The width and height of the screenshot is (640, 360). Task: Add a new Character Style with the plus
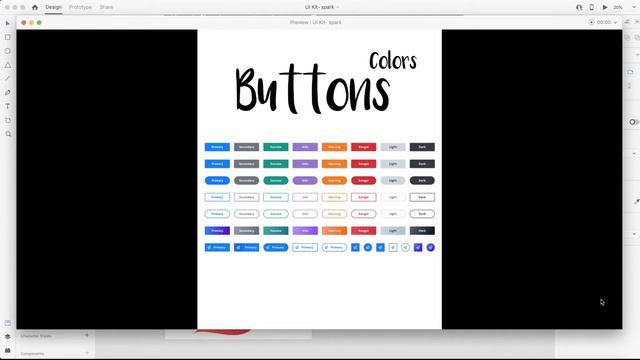pos(87,335)
